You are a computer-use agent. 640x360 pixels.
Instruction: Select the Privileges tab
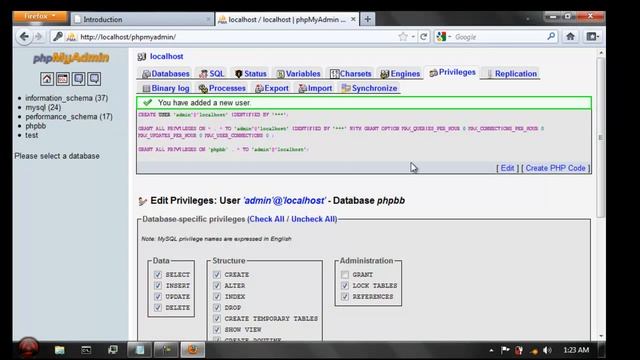(452, 73)
